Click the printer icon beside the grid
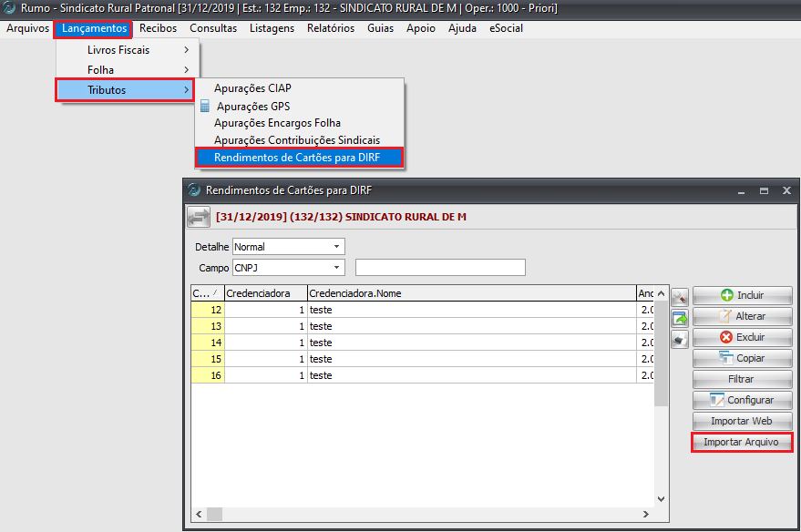 (680, 339)
